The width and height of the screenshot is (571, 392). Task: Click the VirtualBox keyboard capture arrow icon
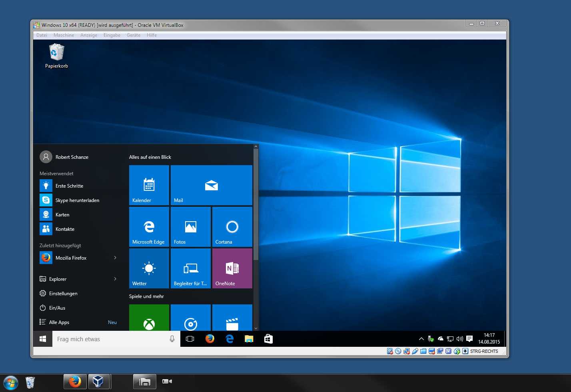(465, 351)
